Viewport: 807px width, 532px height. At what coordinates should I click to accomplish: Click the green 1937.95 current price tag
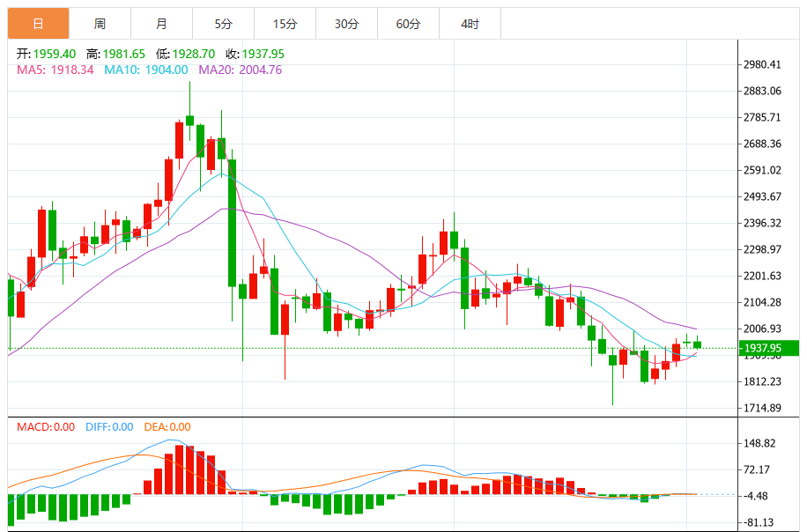tap(768, 348)
